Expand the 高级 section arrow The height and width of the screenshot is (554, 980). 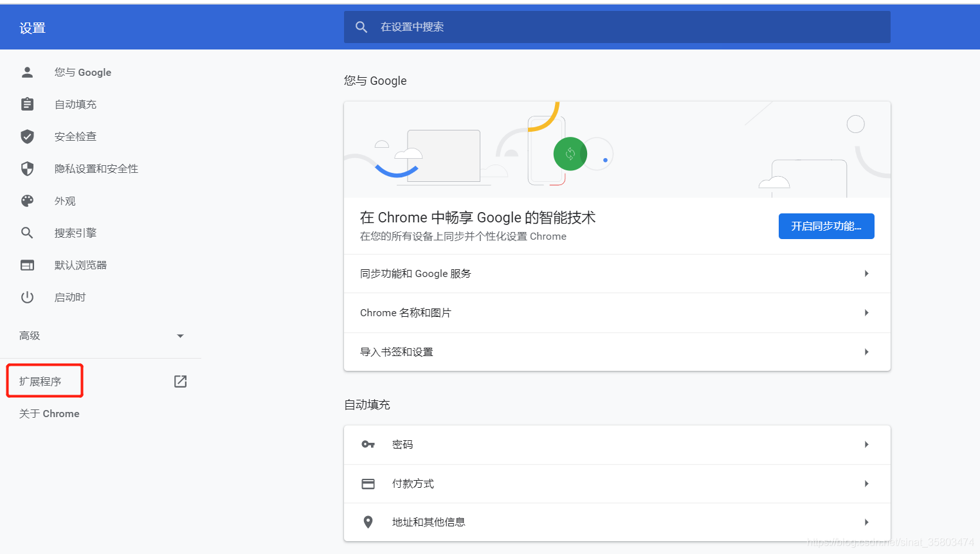(x=180, y=336)
